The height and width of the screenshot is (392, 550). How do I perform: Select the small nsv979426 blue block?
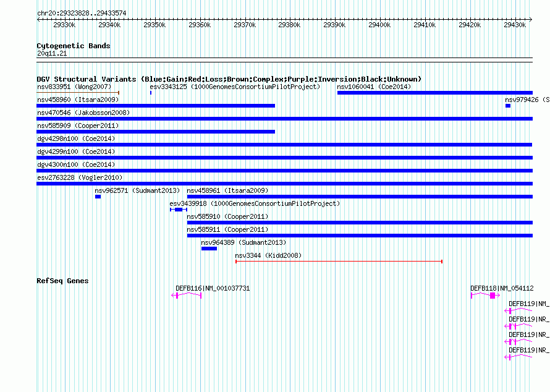click(x=508, y=106)
